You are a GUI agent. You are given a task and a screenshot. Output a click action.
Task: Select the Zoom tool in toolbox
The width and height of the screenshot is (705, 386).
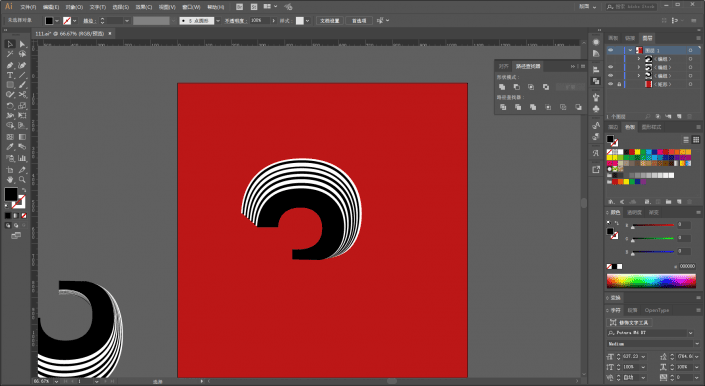(x=22, y=179)
